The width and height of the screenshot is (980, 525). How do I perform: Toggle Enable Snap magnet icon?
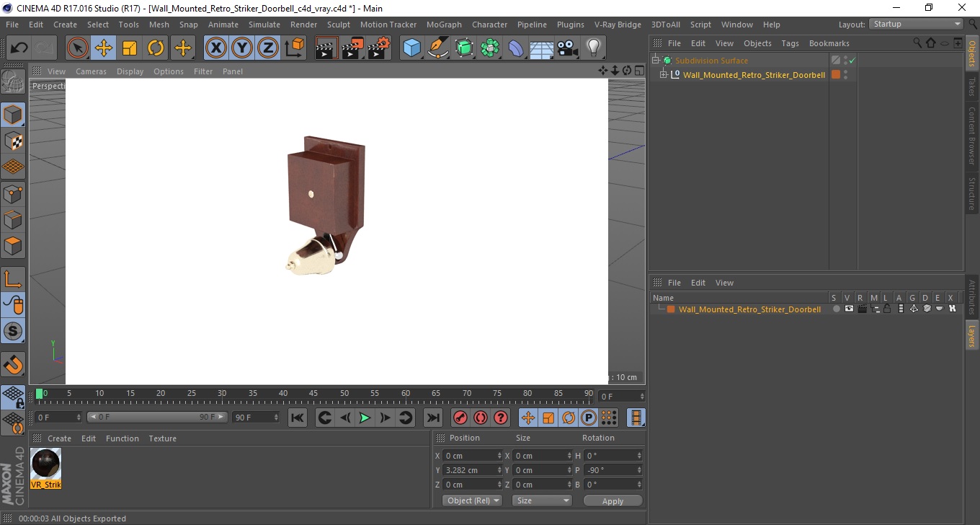coord(14,363)
